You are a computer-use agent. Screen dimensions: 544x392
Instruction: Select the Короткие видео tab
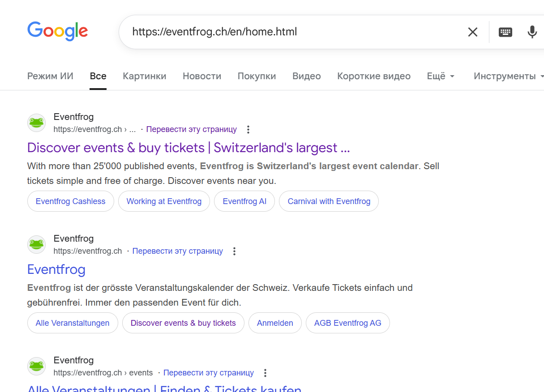373,76
